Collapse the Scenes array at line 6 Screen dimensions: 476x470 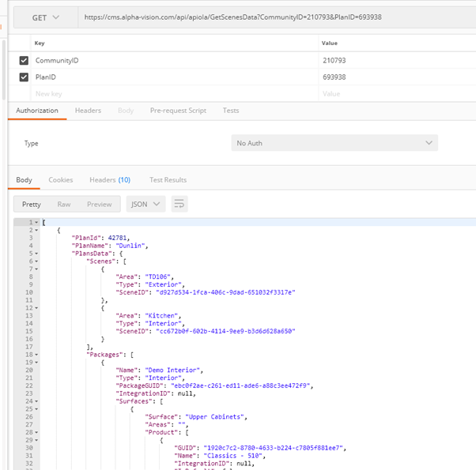pos(37,261)
